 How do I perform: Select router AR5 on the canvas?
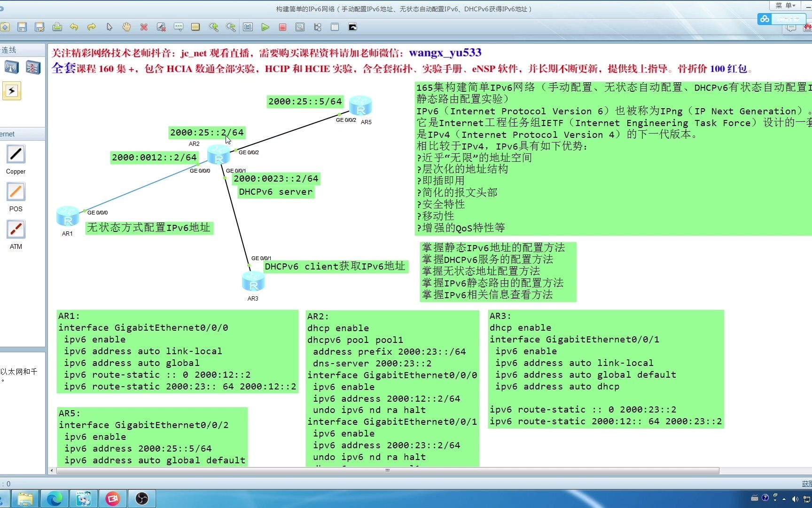[x=360, y=106]
